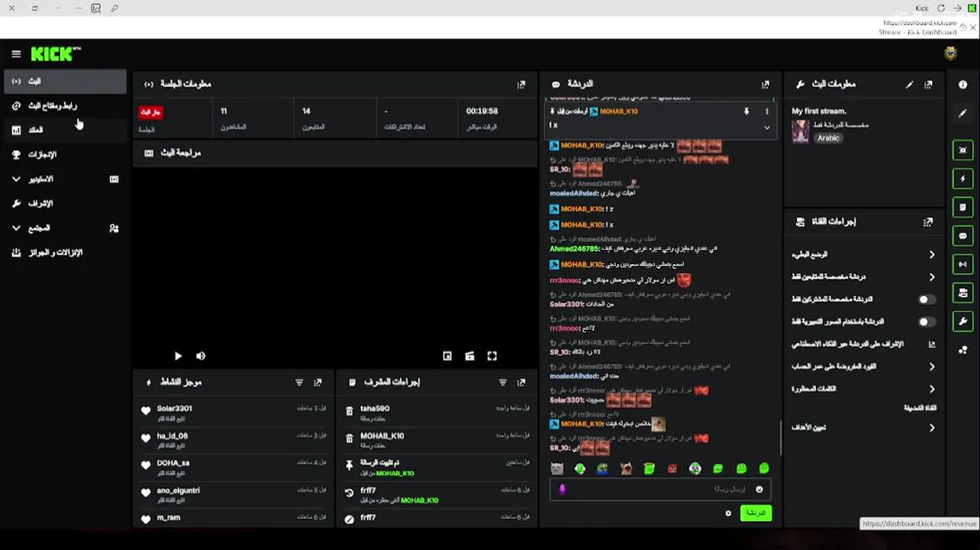Open account age restrictions arrow
Image resolution: width=980 pixels, height=550 pixels.
(x=932, y=367)
